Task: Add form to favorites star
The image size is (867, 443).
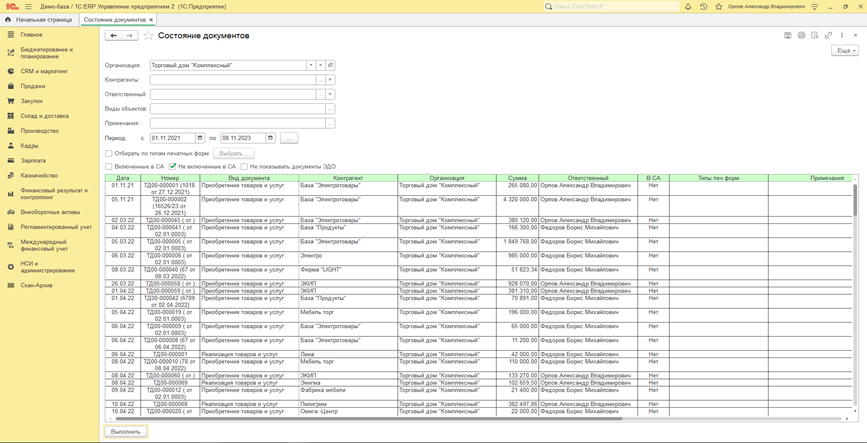Action: (148, 36)
